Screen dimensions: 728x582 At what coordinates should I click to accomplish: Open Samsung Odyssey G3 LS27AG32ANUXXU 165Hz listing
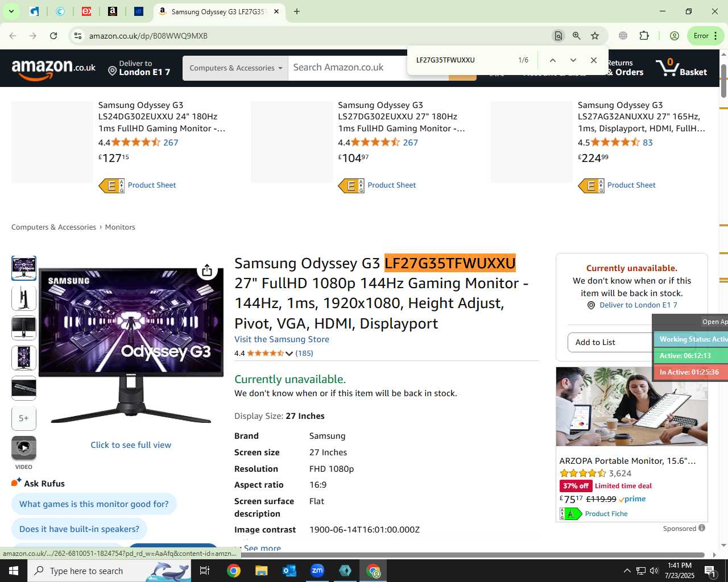pyautogui.click(x=642, y=117)
